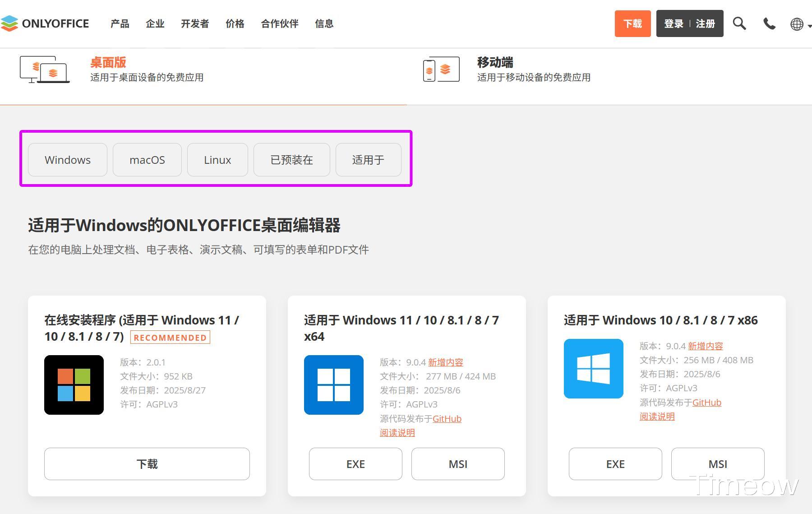Download the online installer via 下载 button
The height and width of the screenshot is (514, 812).
(147, 464)
